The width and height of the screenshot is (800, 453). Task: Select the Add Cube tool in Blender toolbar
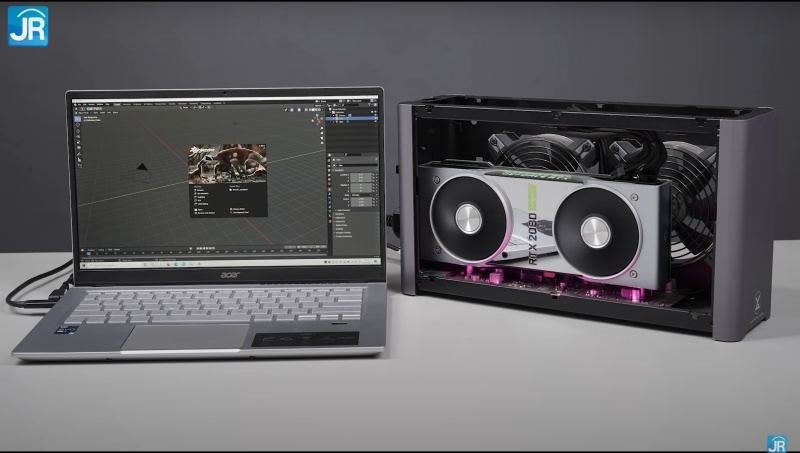pyautogui.click(x=80, y=166)
